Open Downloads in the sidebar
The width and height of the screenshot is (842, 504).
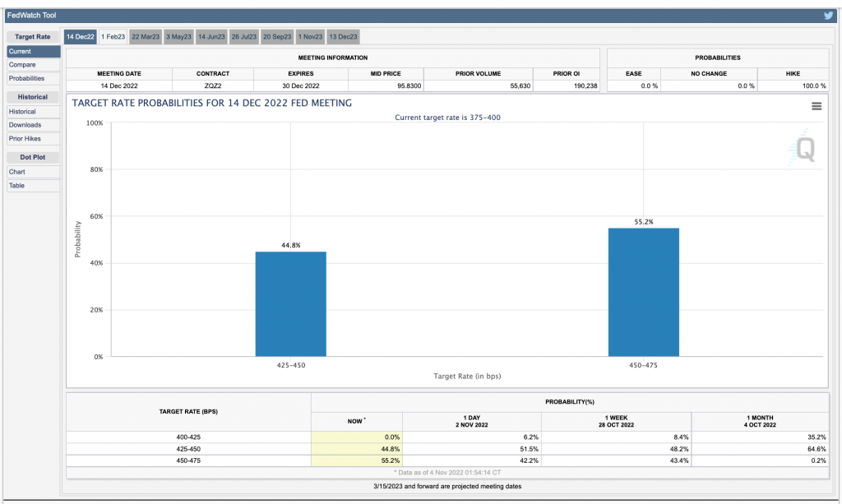pos(33,125)
